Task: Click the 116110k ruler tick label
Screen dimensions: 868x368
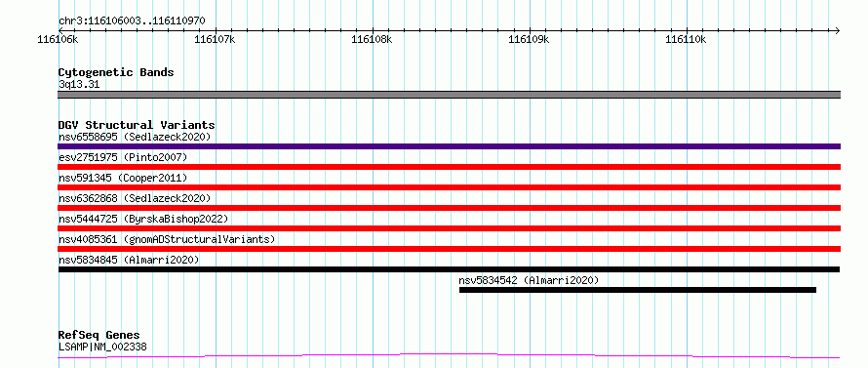Action: [686, 39]
